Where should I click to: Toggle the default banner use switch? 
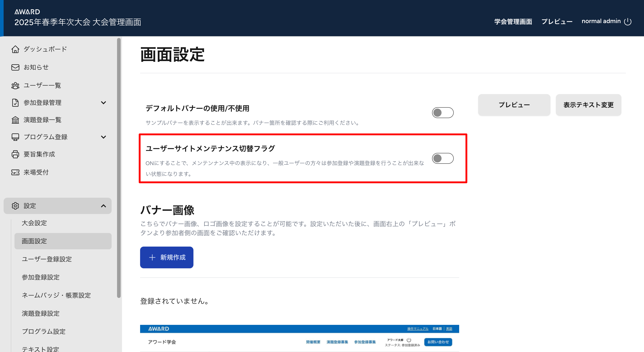click(x=442, y=113)
